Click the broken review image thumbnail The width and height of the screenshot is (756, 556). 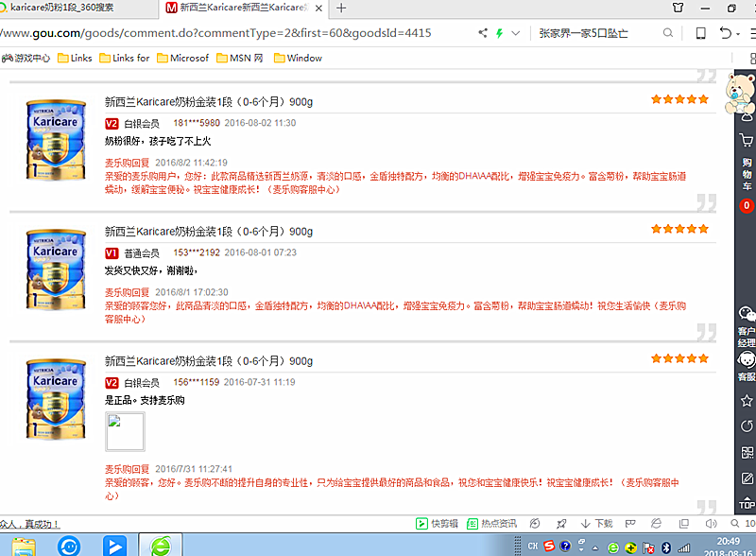coord(126,432)
